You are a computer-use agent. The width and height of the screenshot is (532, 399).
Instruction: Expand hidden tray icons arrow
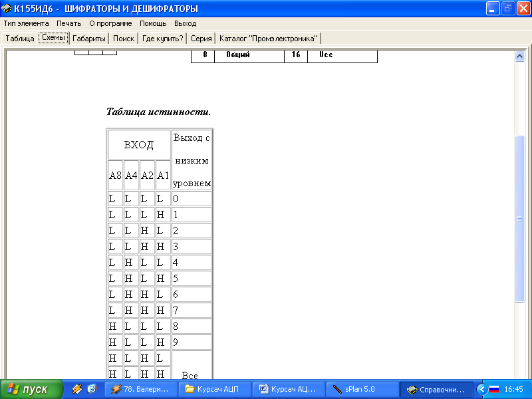click(481, 389)
